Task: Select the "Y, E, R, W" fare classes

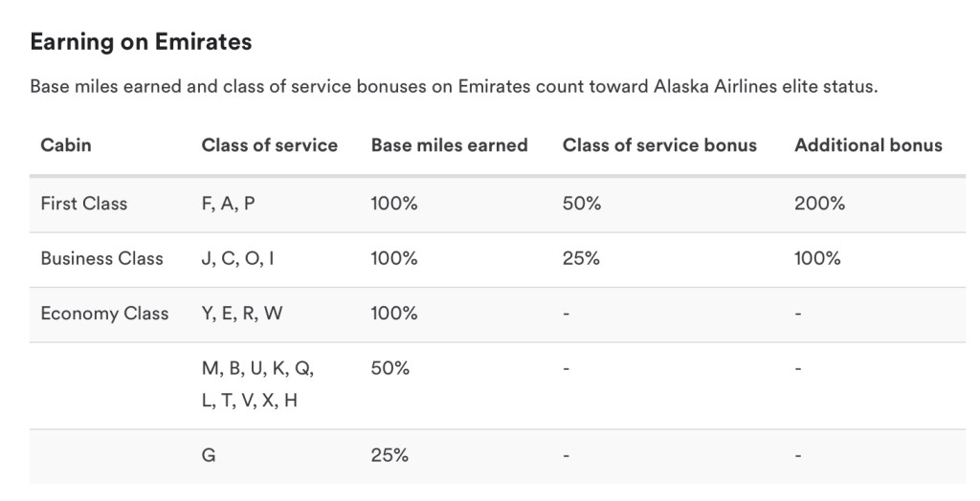Action: click(241, 314)
